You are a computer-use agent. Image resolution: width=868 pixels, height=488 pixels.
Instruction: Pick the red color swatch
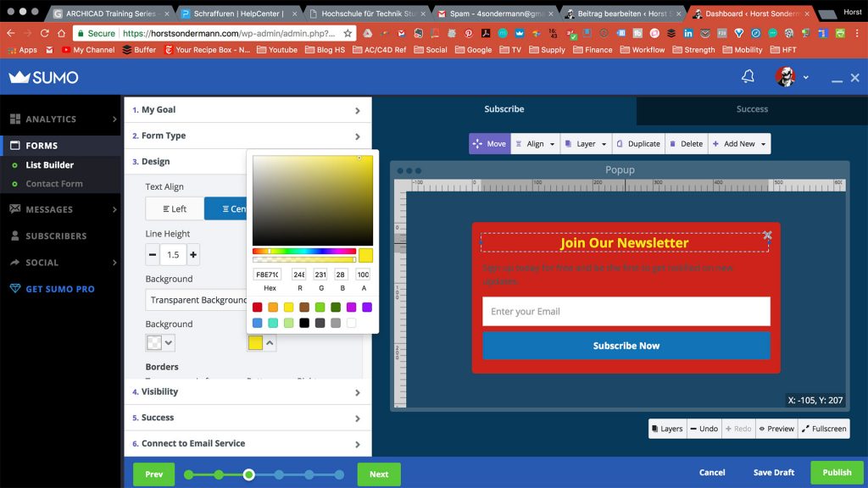click(258, 308)
